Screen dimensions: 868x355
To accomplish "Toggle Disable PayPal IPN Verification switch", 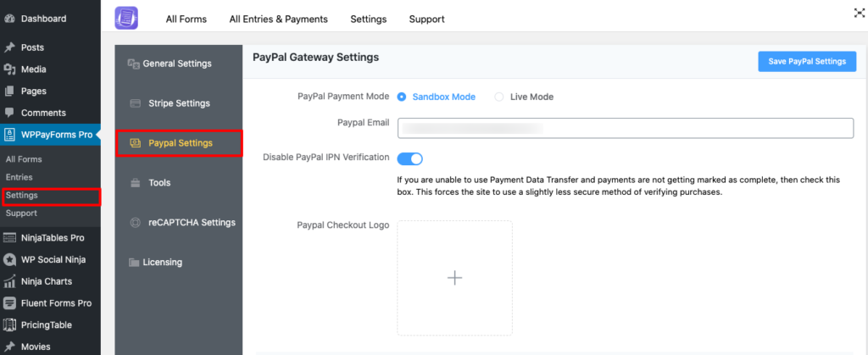I will click(410, 158).
